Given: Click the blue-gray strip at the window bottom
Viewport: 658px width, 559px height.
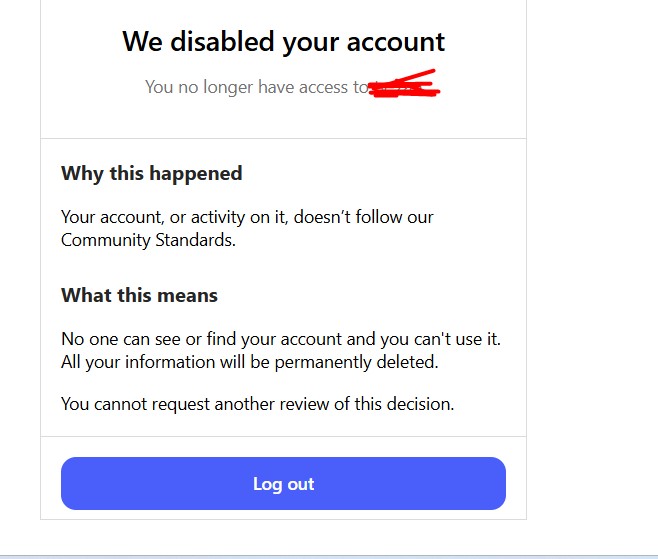Looking at the screenshot, I should 329,555.
